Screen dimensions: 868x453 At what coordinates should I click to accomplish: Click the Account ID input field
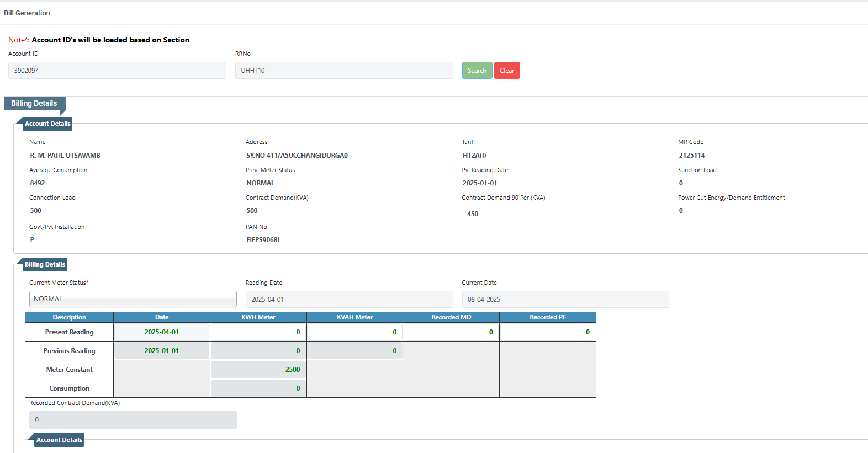point(117,71)
